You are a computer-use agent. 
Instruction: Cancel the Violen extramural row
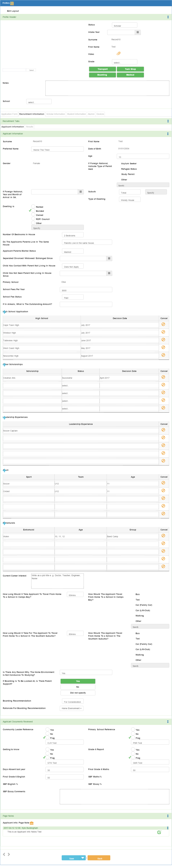pos(163,536)
